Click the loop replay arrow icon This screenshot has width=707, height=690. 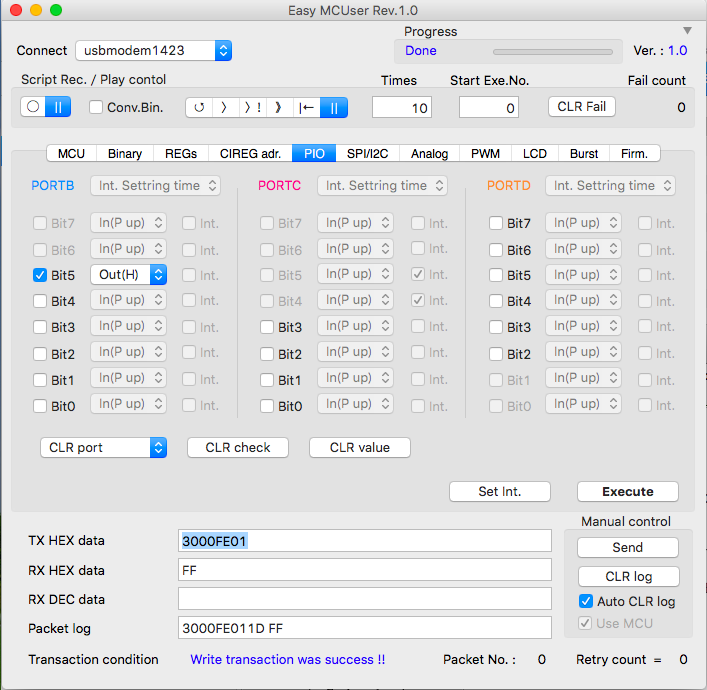click(x=199, y=107)
